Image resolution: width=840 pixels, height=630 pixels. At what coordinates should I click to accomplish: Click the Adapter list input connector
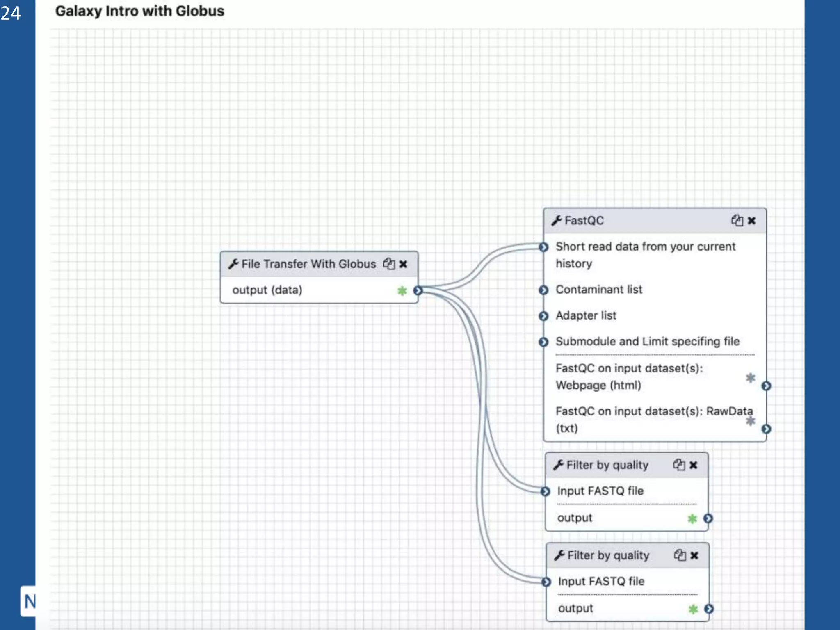point(543,316)
